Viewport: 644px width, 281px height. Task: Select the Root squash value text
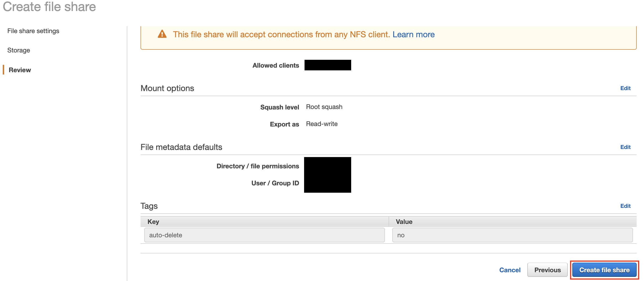coord(324,107)
